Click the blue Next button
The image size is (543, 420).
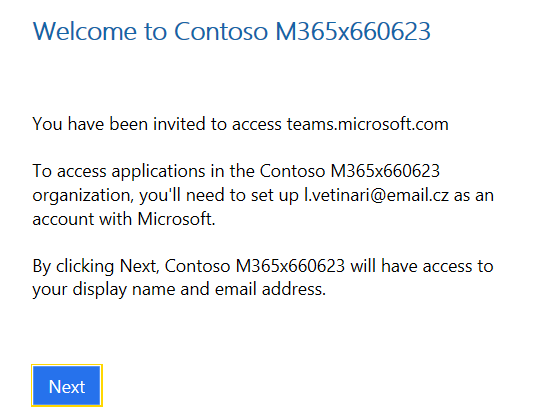(67, 385)
